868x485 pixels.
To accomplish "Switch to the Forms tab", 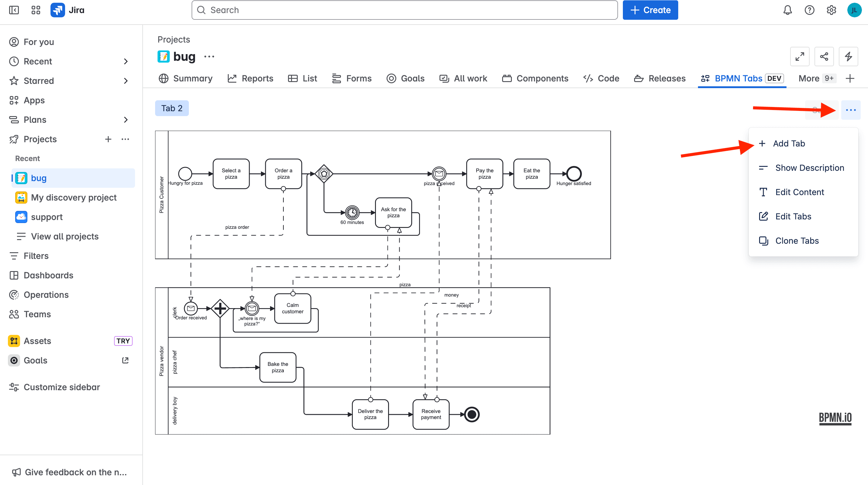I will coord(352,78).
